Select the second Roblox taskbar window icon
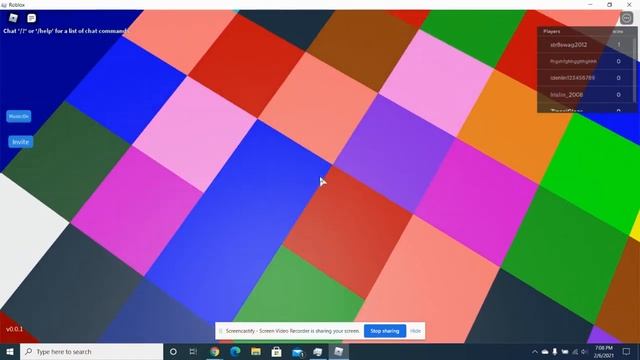Viewport: 640px width, 360px height. [318, 351]
